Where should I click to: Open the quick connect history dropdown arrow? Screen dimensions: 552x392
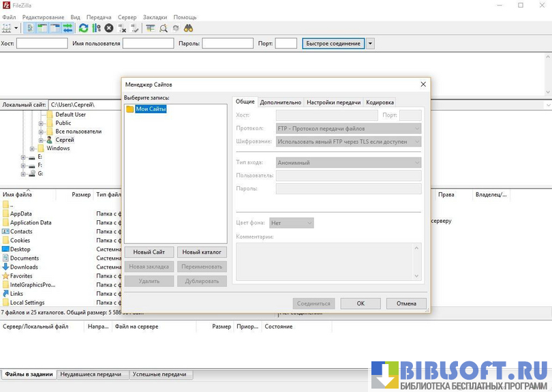point(370,44)
